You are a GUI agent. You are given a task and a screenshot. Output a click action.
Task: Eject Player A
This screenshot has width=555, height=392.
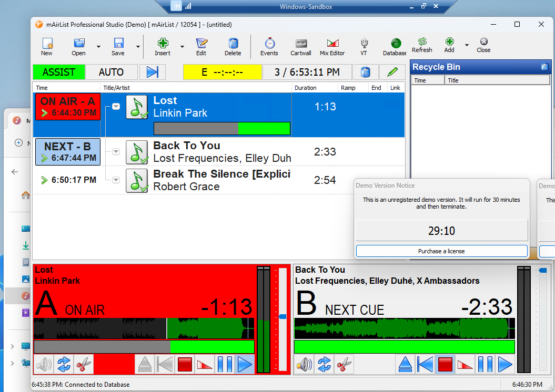click(145, 364)
